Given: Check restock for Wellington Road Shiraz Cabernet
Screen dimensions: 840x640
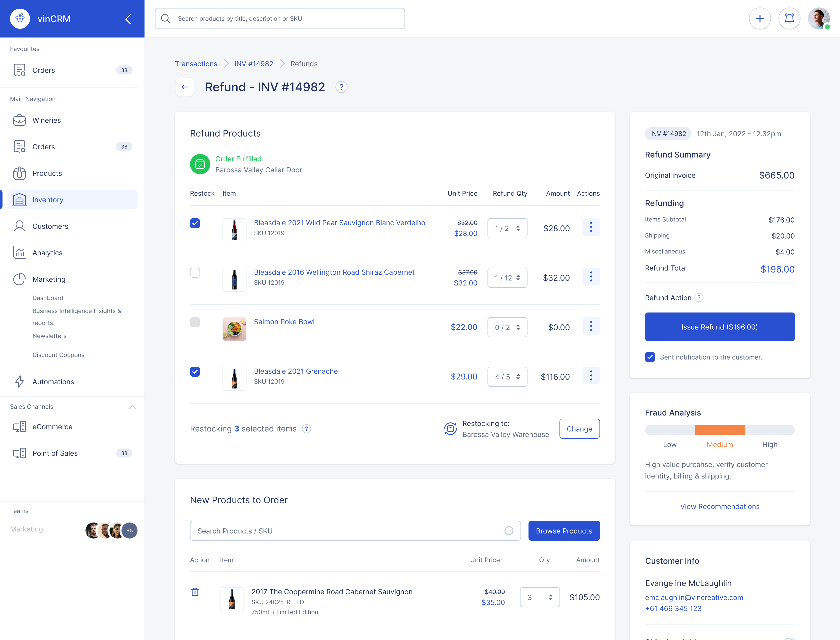Looking at the screenshot, I should coord(195,273).
